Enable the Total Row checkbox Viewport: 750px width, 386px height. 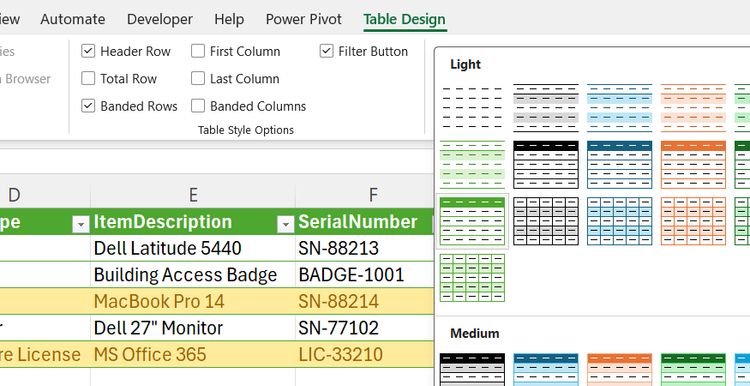coord(88,78)
